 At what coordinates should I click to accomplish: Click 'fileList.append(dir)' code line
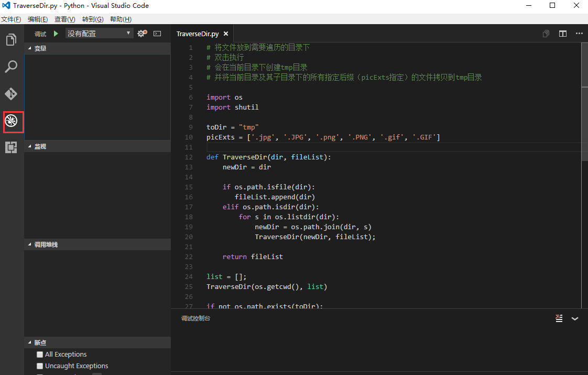coord(275,197)
